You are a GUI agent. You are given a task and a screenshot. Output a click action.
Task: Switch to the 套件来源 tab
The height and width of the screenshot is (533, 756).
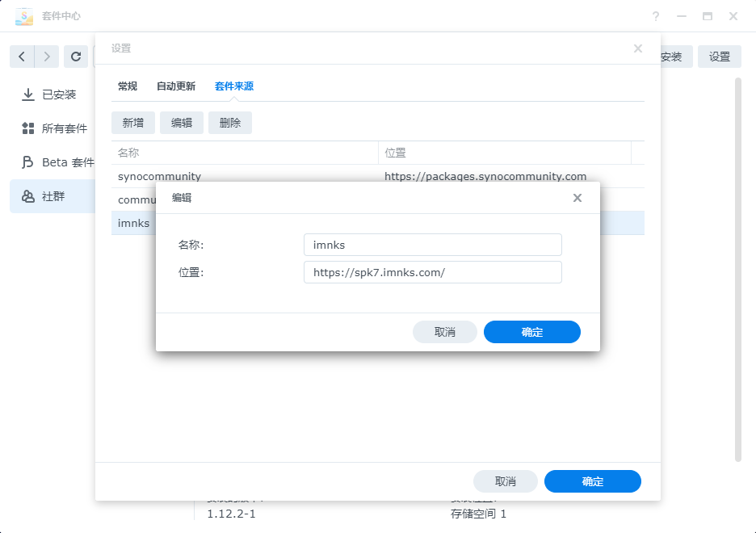pos(234,86)
